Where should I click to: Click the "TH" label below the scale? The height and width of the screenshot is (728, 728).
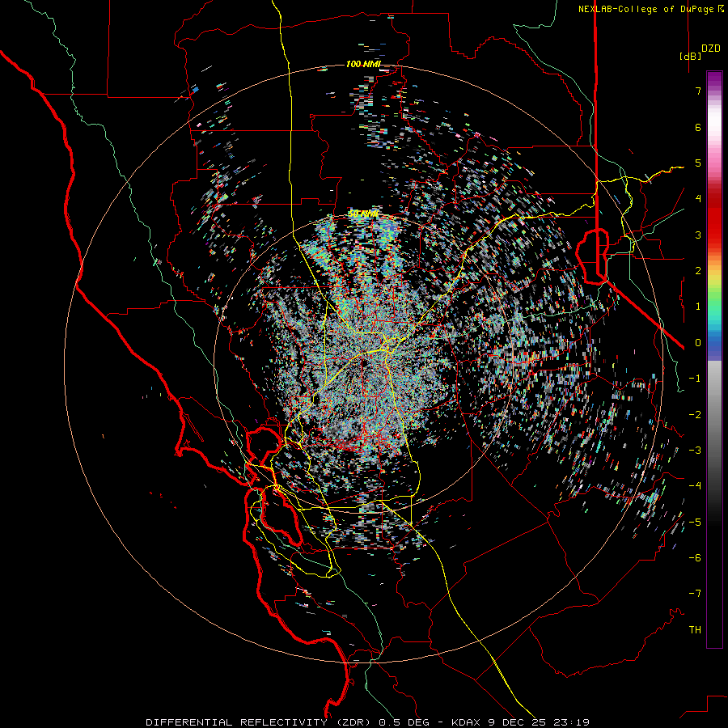click(695, 630)
